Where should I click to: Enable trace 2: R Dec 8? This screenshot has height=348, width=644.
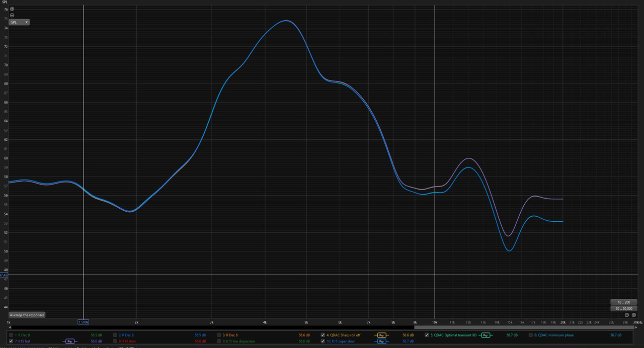click(x=115, y=335)
